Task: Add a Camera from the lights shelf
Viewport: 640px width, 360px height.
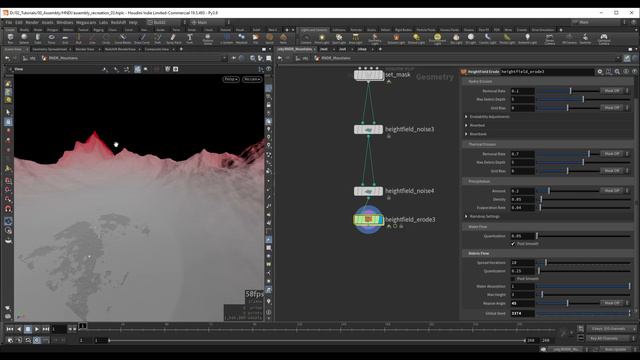Action: (x=306, y=39)
